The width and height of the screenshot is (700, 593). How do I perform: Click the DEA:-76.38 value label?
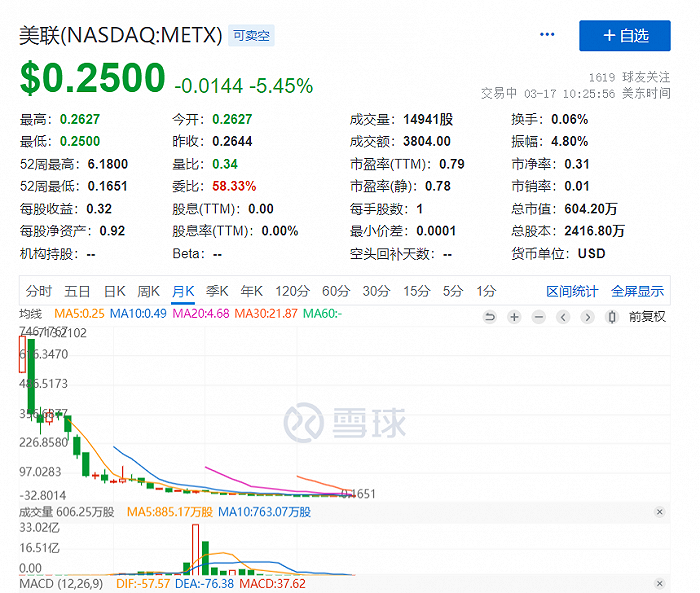coord(204,584)
